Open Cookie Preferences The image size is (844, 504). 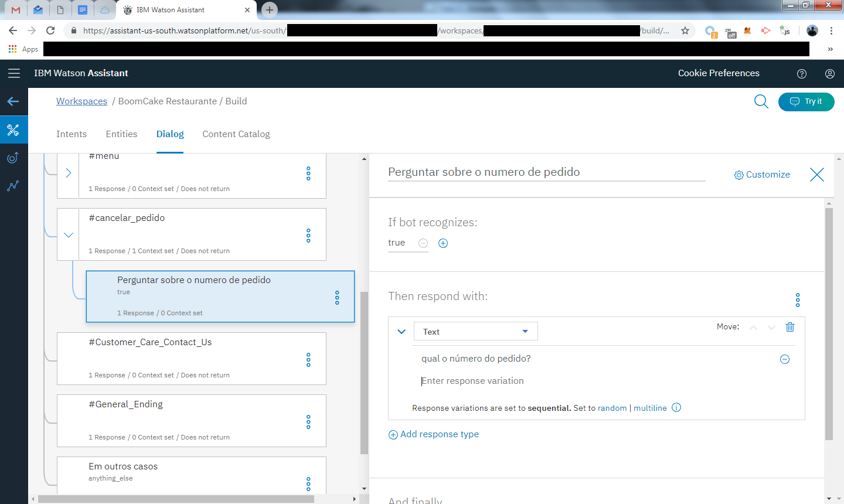[x=719, y=73]
